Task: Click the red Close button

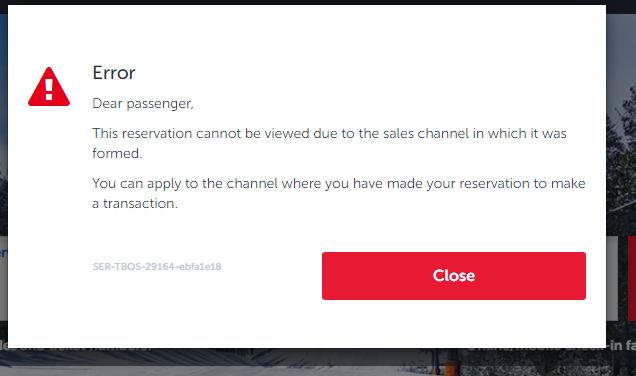Action: pos(453,276)
